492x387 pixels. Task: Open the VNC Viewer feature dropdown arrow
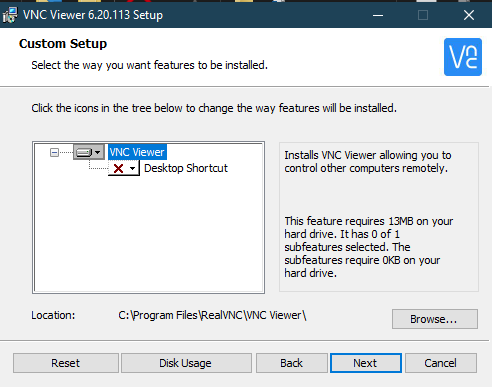pyautogui.click(x=97, y=153)
